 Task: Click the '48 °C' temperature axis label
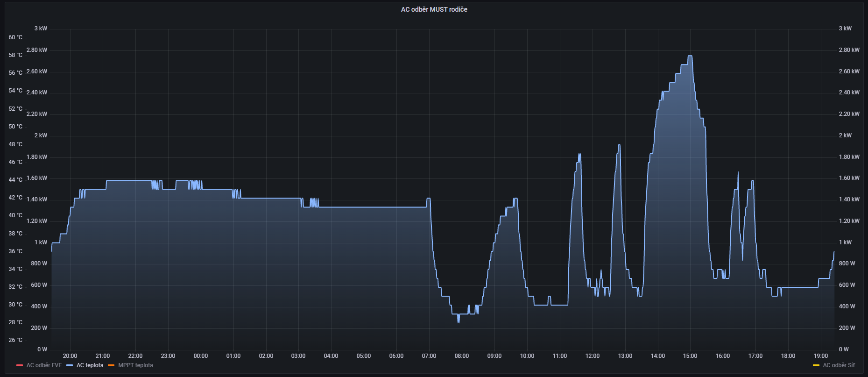[x=15, y=144]
